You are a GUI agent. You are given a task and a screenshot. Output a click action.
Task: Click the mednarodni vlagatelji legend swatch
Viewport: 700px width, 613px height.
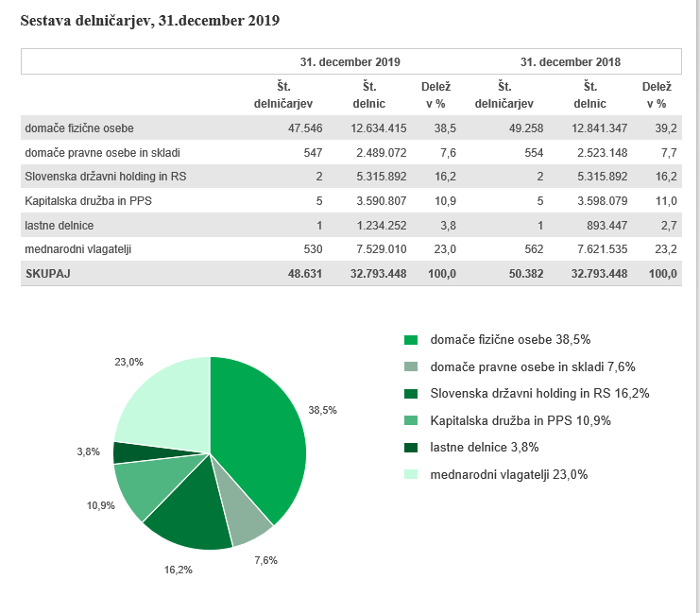point(411,474)
